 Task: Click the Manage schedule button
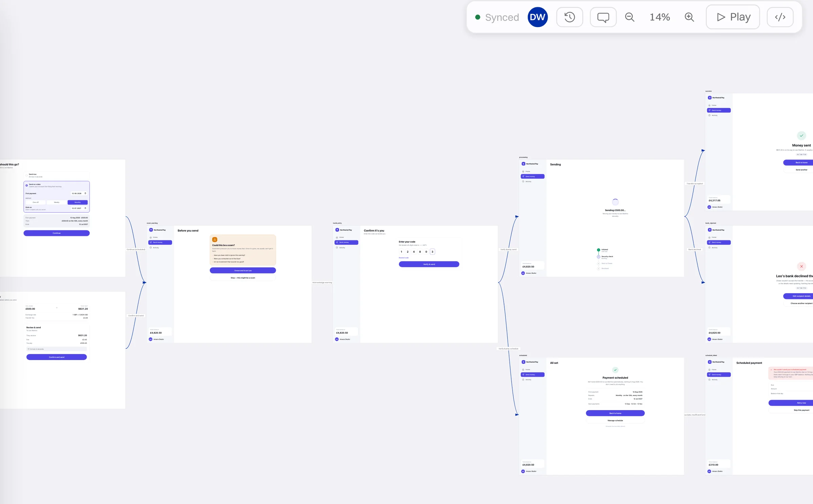[615, 420]
